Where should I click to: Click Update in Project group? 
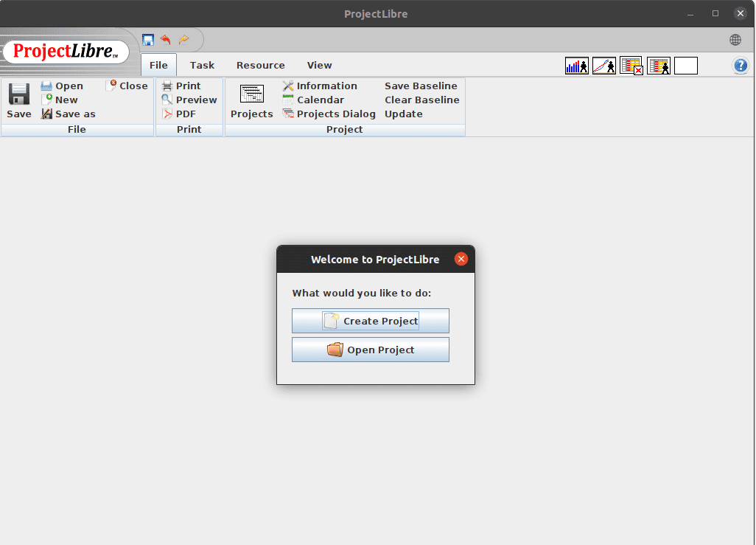tap(404, 114)
